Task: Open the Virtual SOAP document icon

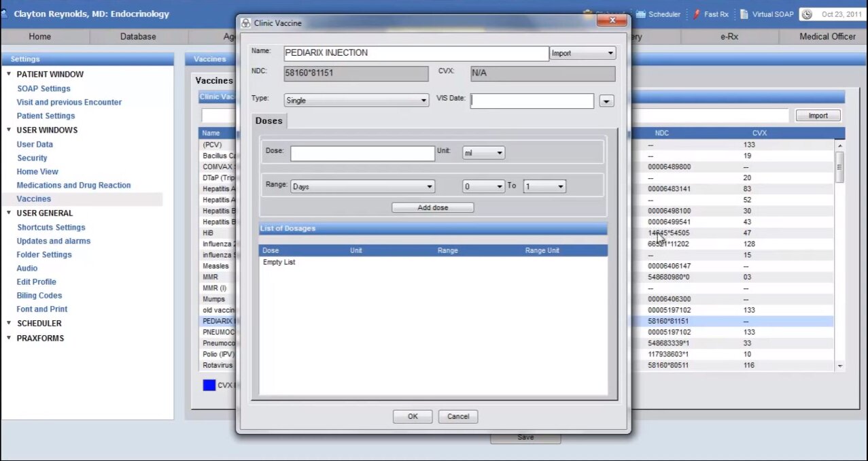Action: pos(744,14)
